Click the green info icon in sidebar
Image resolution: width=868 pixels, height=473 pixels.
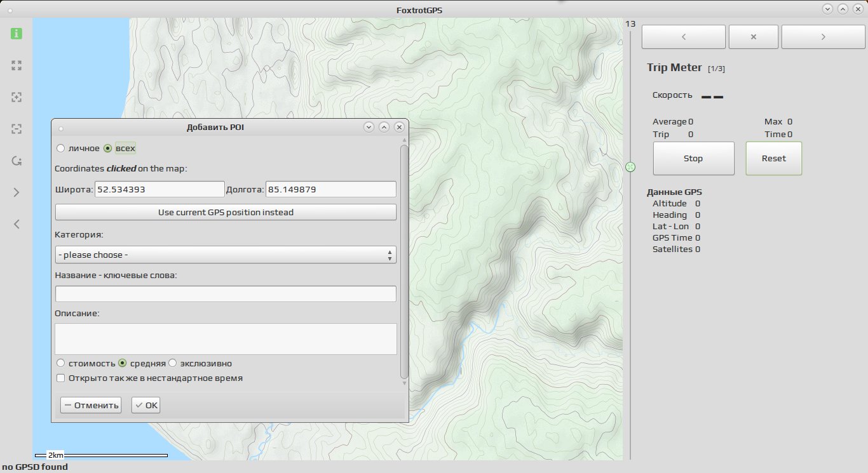pyautogui.click(x=17, y=34)
